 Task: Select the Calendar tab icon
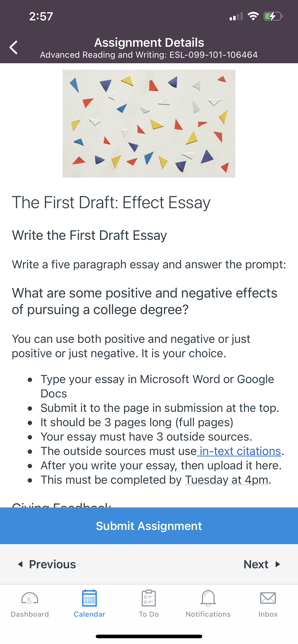point(89,598)
